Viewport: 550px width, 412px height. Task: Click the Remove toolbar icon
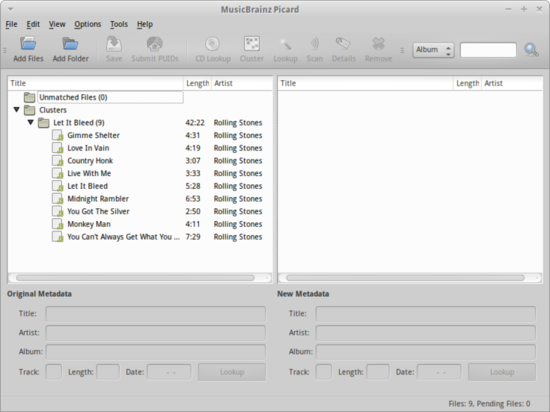click(378, 44)
